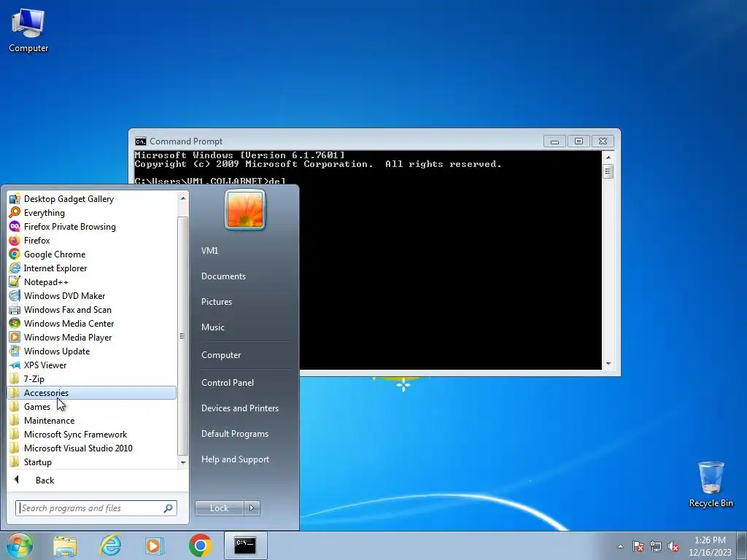Image resolution: width=747 pixels, height=560 pixels.
Task: Launch Firefox from the Start menu list
Action: click(92, 241)
